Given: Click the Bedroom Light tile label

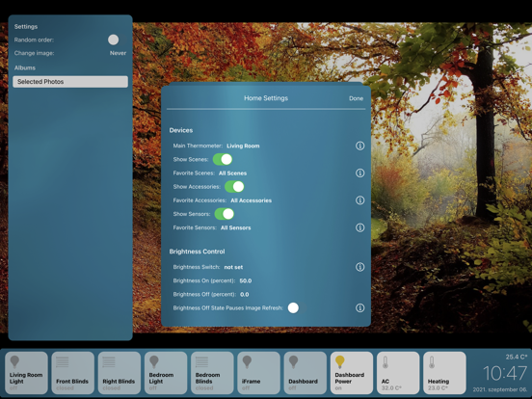Looking at the screenshot, I should pyautogui.click(x=161, y=378).
